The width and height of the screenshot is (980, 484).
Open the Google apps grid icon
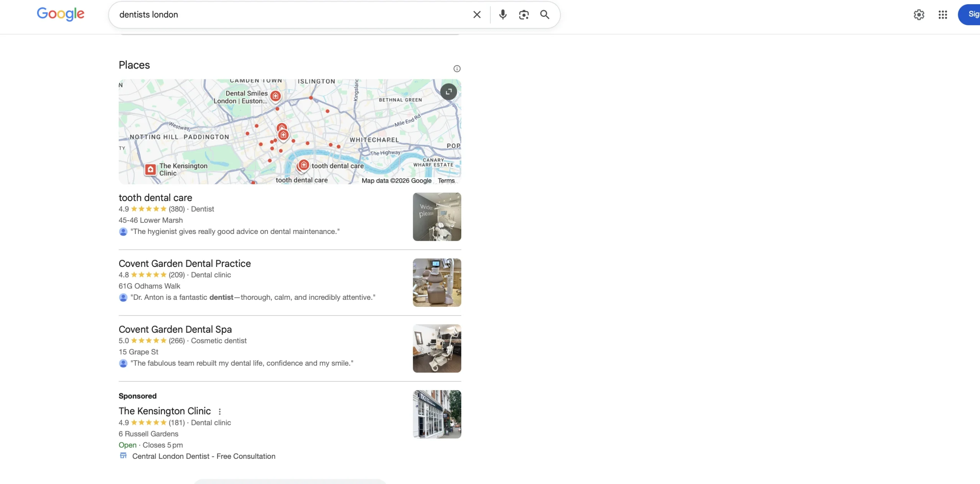942,15
